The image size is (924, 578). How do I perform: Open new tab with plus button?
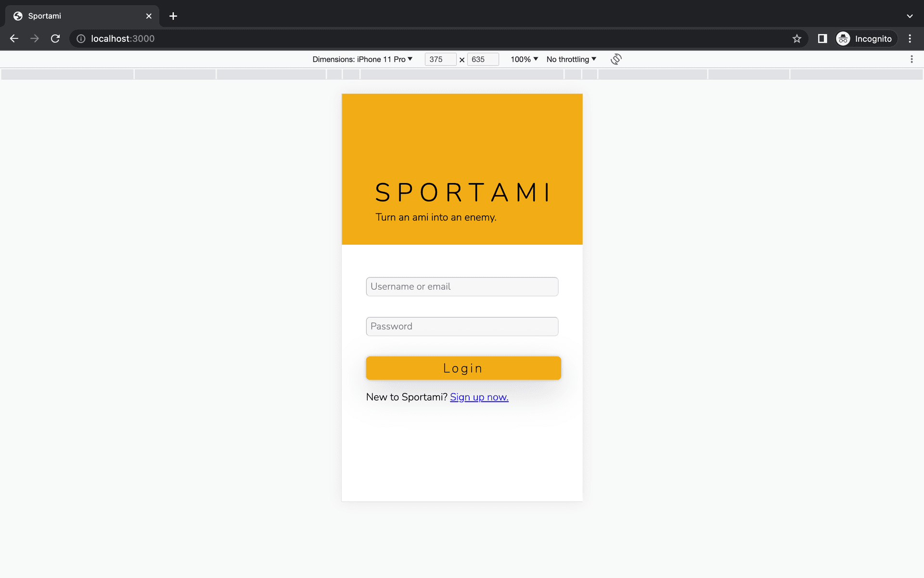(x=173, y=16)
